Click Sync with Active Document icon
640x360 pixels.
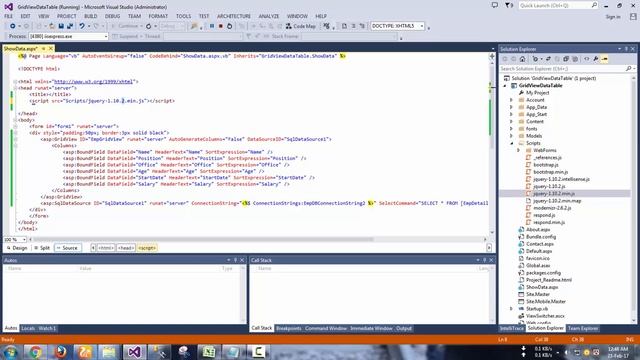[548, 59]
